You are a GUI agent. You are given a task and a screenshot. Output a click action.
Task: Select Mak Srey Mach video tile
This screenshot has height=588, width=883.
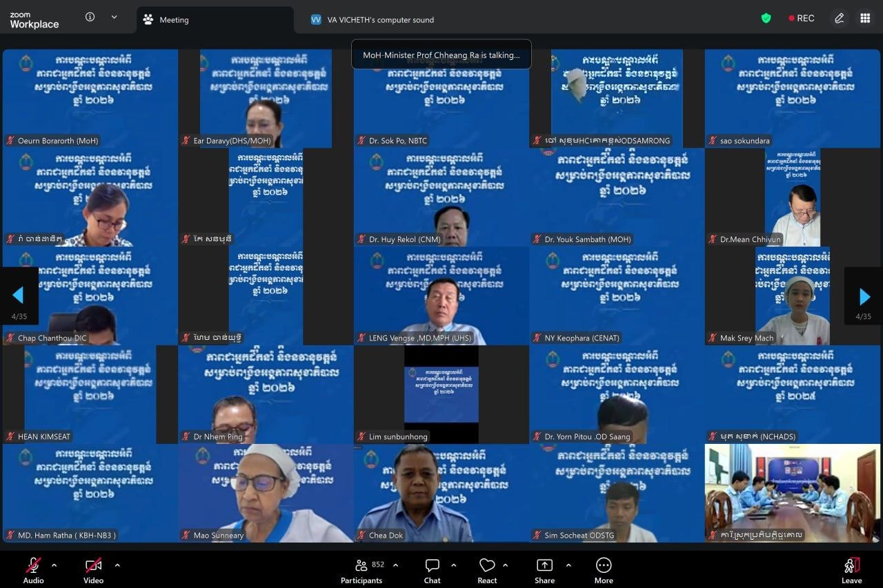pos(792,296)
